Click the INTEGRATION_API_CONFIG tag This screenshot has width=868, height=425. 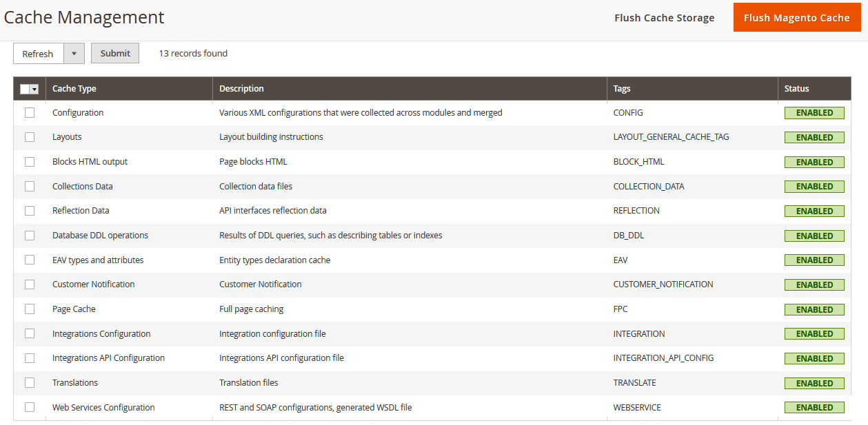(x=664, y=358)
